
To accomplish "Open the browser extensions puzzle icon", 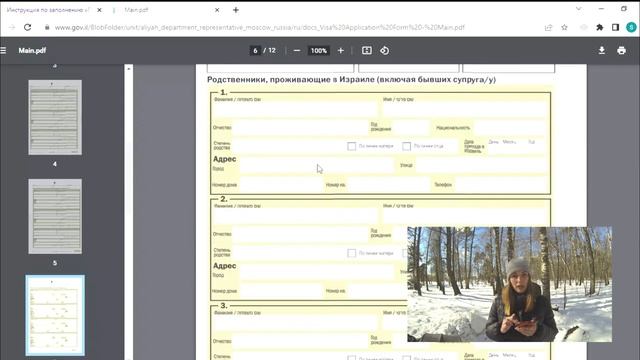I will 600,27.
